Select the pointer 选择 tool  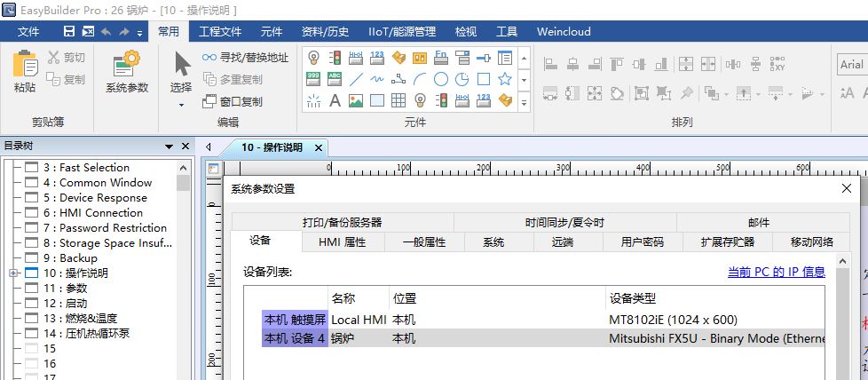click(181, 72)
